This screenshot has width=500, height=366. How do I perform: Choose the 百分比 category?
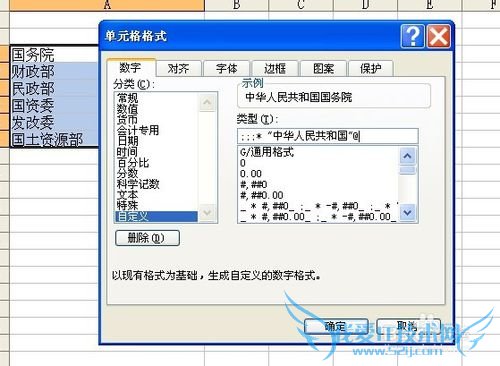156,163
